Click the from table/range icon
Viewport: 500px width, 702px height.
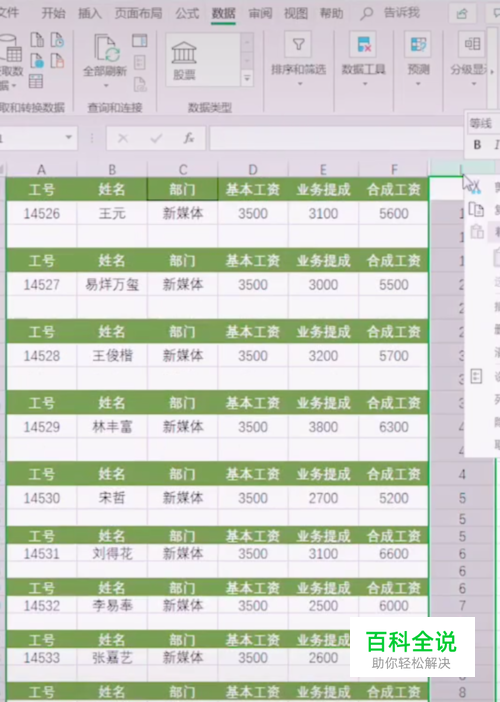tap(36, 81)
